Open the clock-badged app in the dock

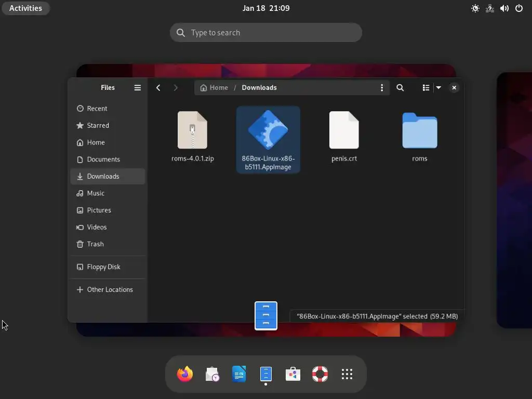[212, 374]
